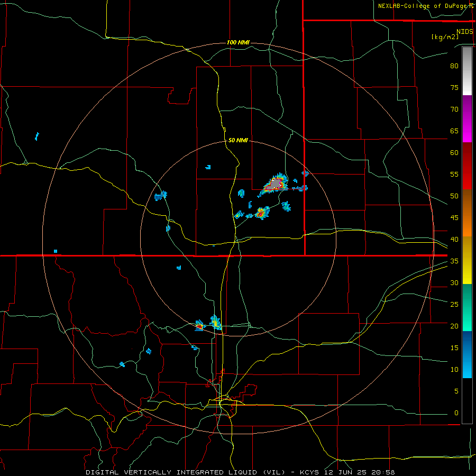Click the legend value 15
Screen dimensions: 476x476
(454, 347)
